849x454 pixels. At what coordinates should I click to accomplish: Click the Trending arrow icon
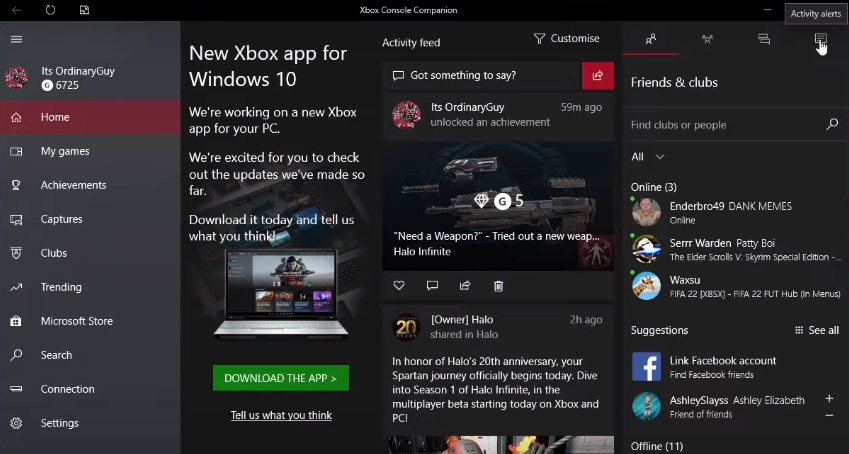pos(16,287)
